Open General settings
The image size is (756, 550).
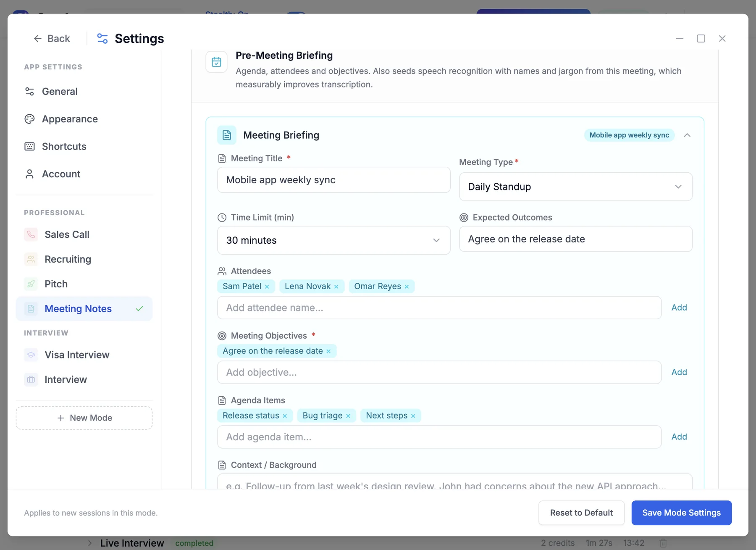84,92
